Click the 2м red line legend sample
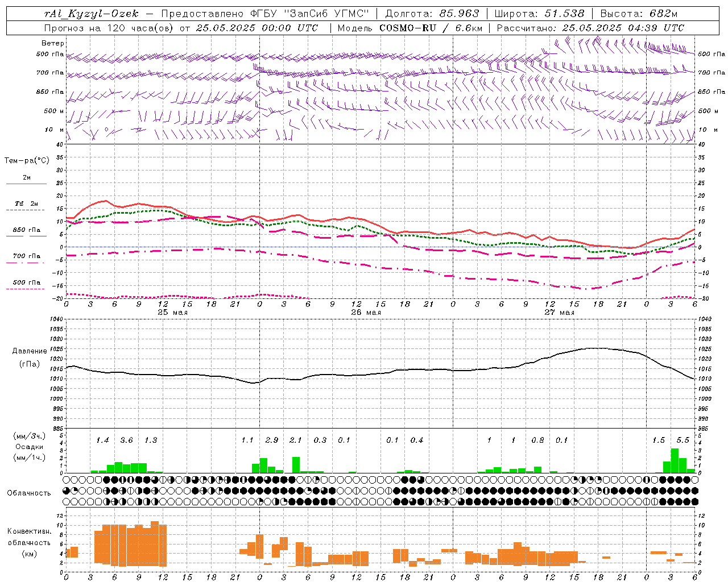This screenshot has height=582, width=728. (26, 184)
